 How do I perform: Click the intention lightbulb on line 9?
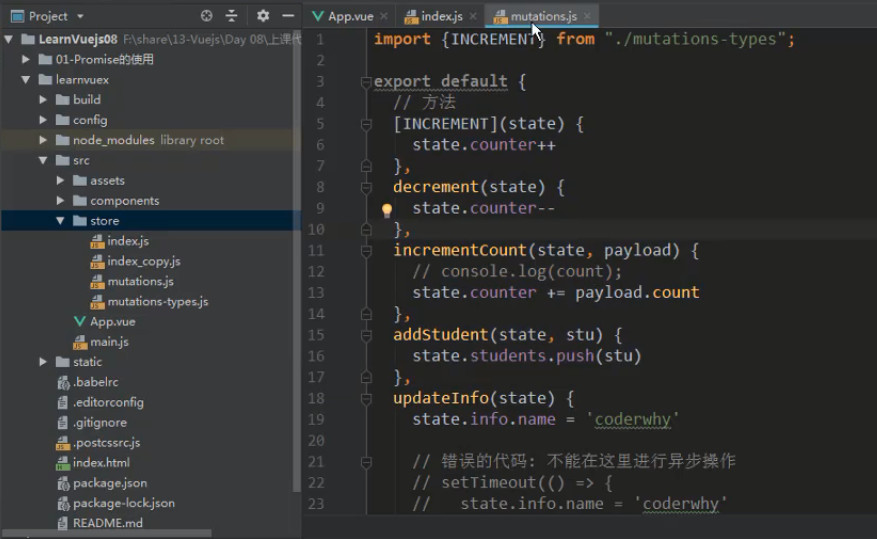tap(386, 210)
